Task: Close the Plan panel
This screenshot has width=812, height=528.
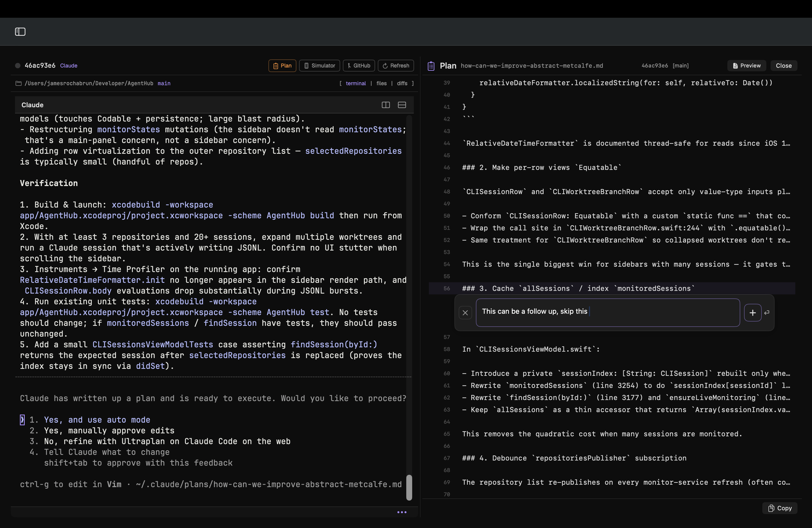Action: point(784,66)
